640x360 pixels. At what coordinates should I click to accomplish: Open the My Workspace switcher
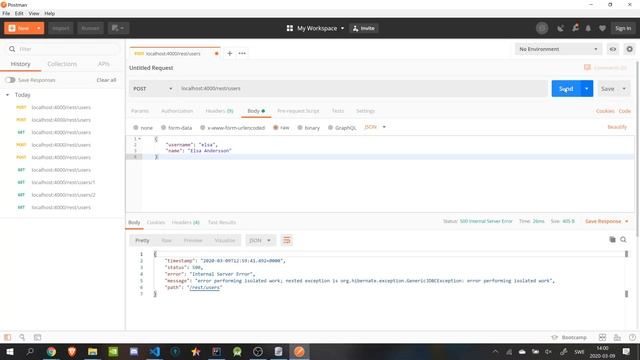tap(316, 28)
